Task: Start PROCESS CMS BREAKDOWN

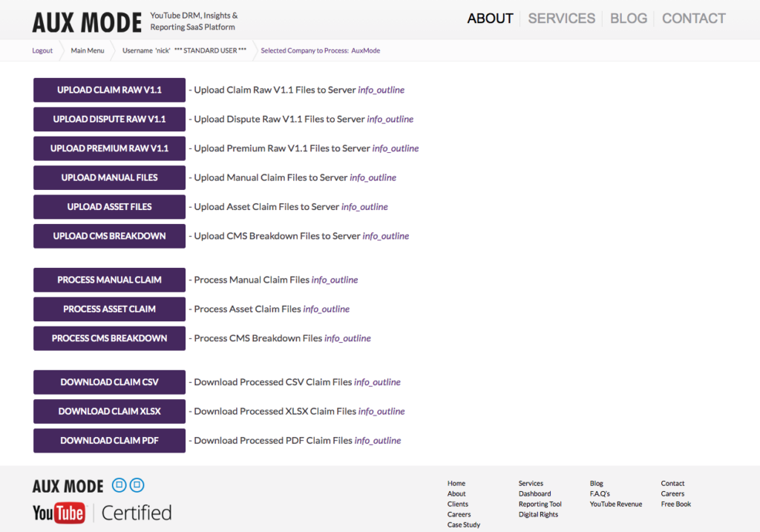Action: click(x=110, y=338)
